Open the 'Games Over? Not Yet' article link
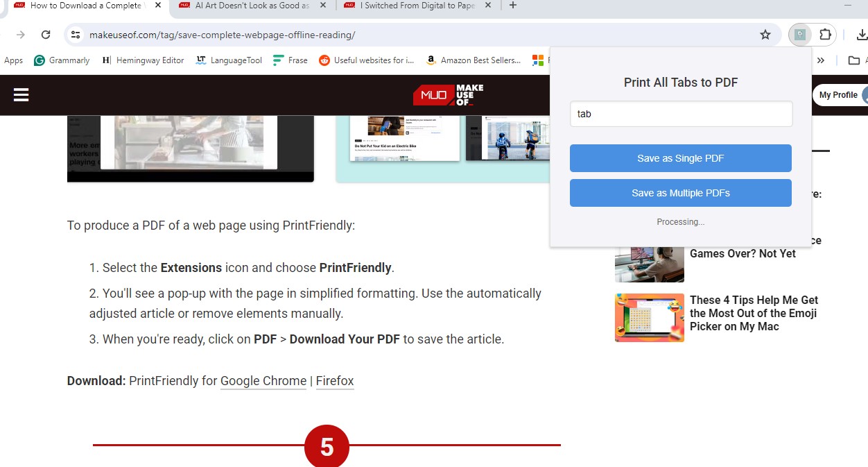 coord(743,253)
